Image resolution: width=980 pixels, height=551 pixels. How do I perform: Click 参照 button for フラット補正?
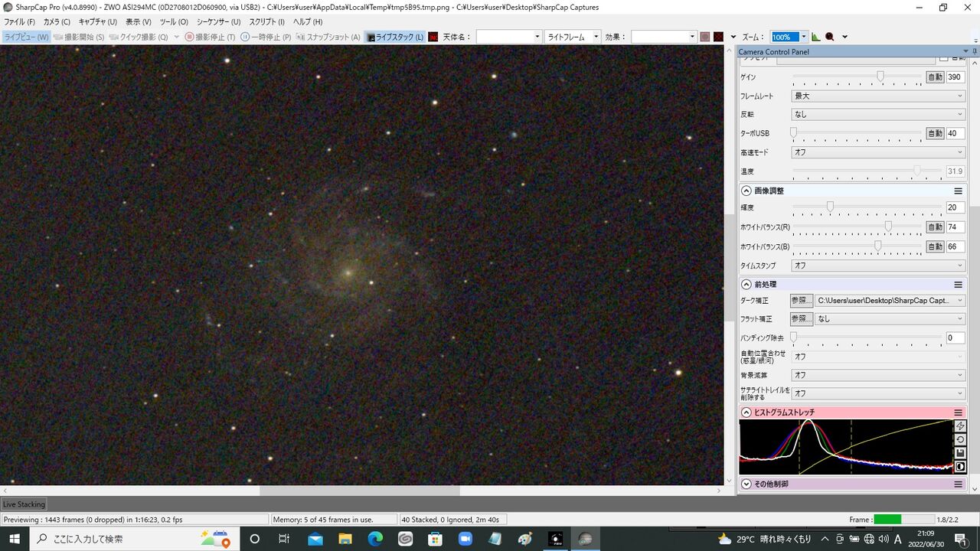pos(802,318)
